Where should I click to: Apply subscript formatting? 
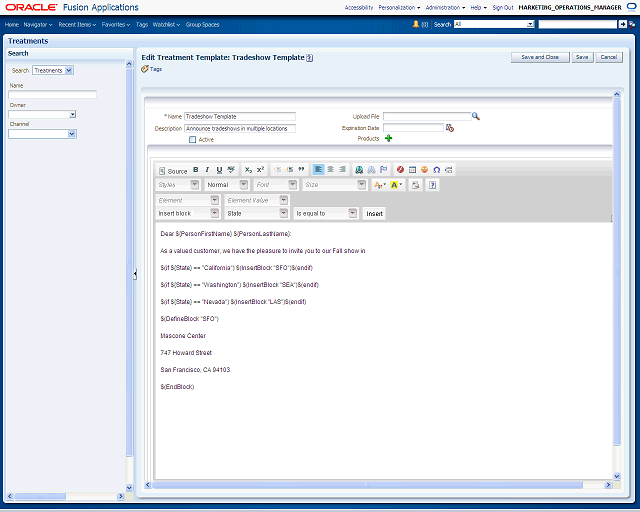point(248,170)
